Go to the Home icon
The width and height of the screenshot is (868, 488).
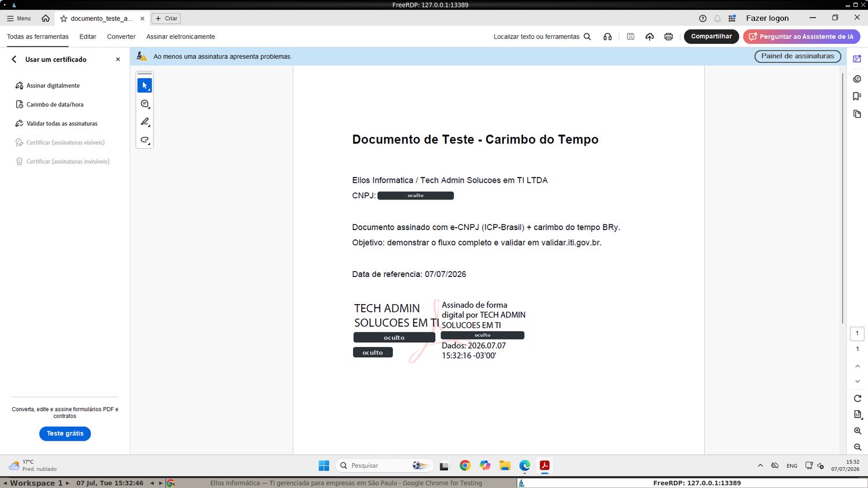pyautogui.click(x=46, y=19)
